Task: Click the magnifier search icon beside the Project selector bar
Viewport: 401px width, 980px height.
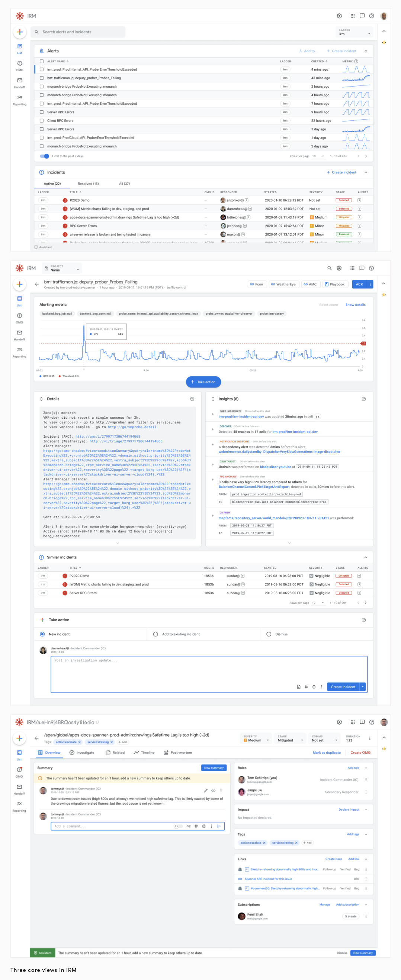Action: tap(330, 268)
